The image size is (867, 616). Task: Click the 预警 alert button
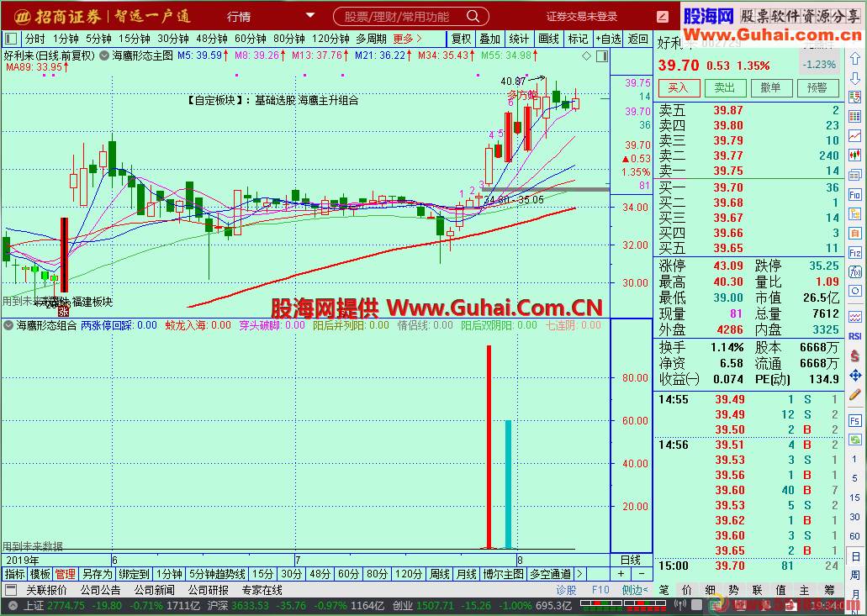pyautogui.click(x=817, y=88)
